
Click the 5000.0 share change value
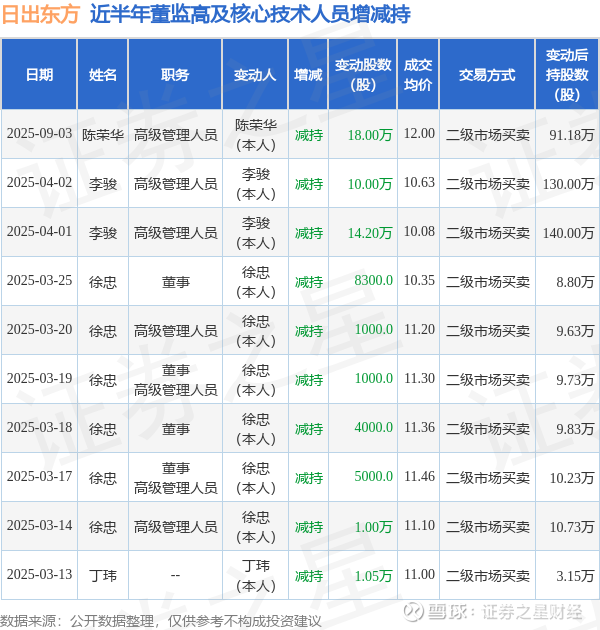(373, 477)
